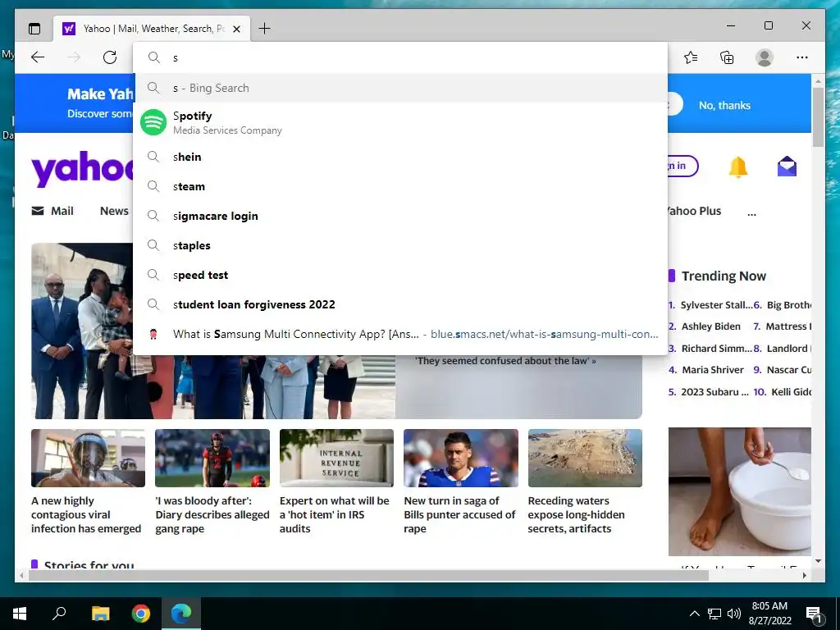Select 's - Bing Search' suggestion

400,88
